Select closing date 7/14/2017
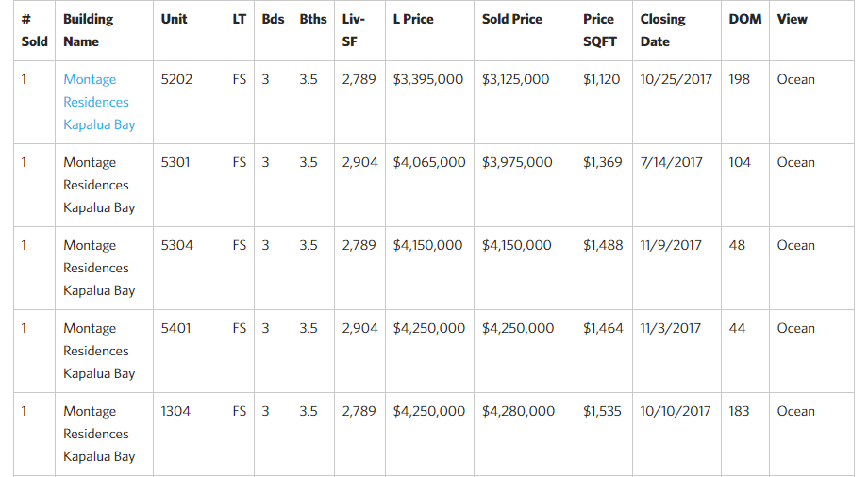This screenshot has height=477, width=868. tap(671, 163)
